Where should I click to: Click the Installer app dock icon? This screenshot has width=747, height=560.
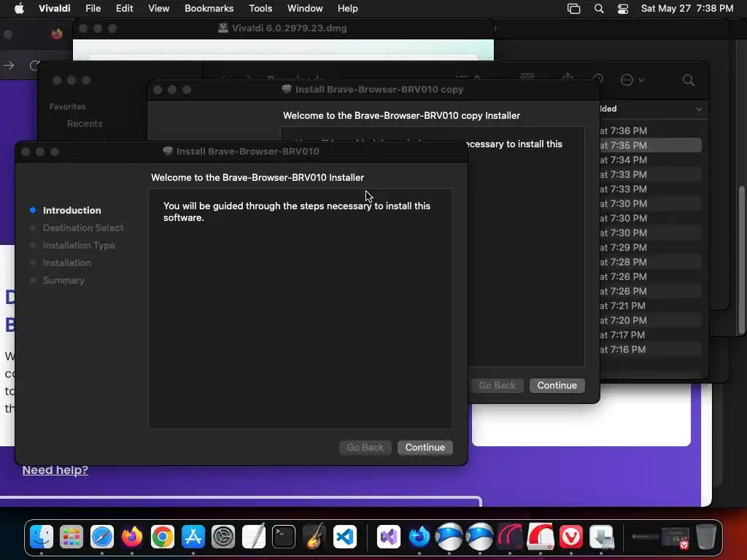pos(601,537)
